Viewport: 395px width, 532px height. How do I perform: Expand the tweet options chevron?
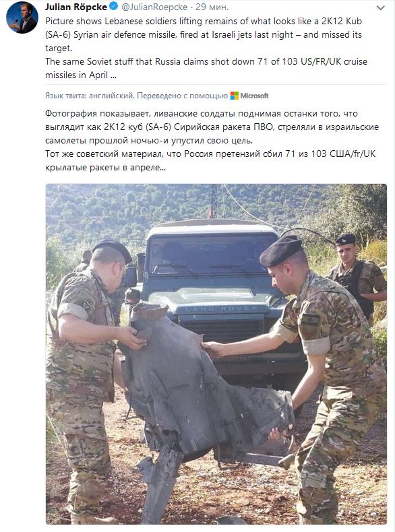381,8
